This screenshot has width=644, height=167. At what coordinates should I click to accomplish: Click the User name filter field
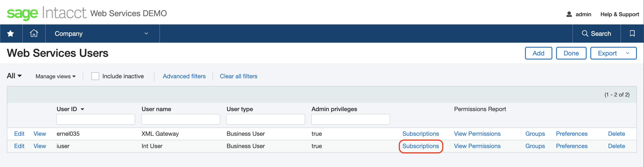(x=180, y=119)
